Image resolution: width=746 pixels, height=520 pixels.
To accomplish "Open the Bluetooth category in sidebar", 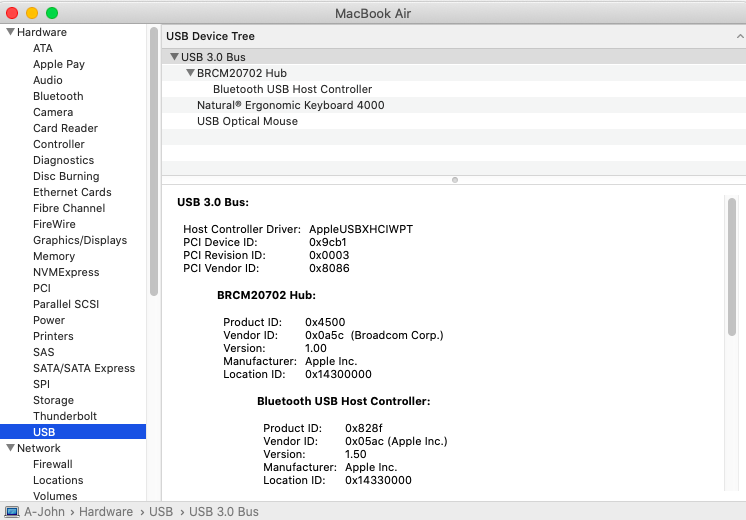I will tap(58, 96).
